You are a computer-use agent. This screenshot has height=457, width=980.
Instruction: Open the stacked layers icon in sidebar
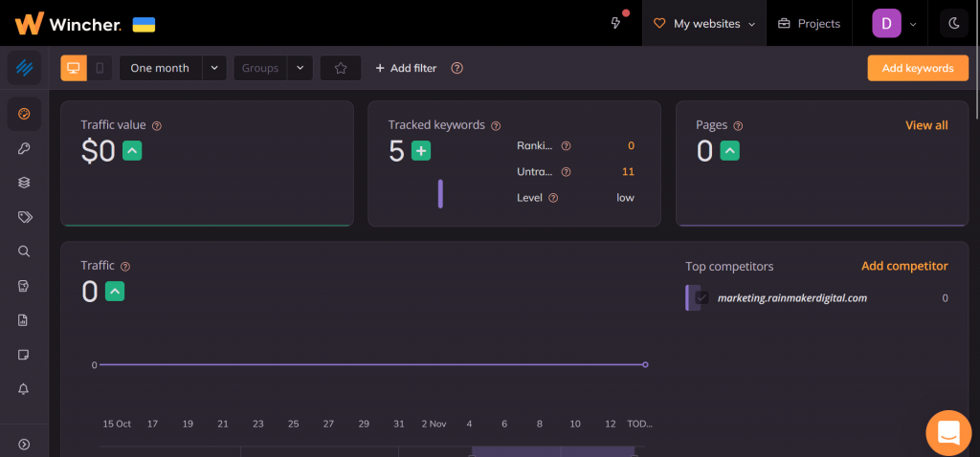point(24,183)
